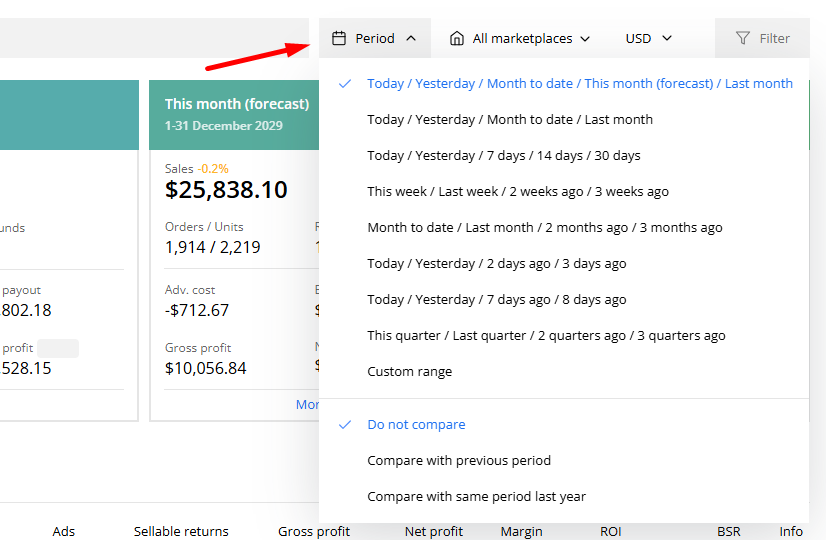826x540 pixels.
Task: Pick This quarter / Last quarter option
Action: (x=546, y=335)
